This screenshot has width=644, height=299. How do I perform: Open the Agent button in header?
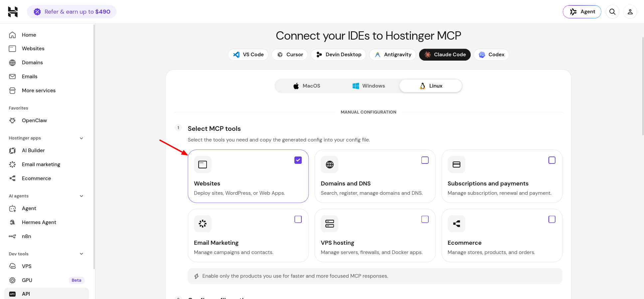[582, 12]
